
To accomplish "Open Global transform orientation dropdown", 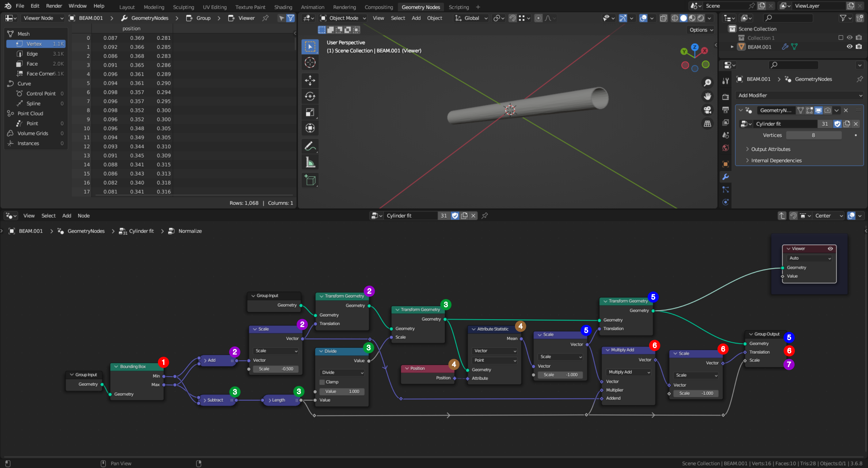I will tap(472, 18).
